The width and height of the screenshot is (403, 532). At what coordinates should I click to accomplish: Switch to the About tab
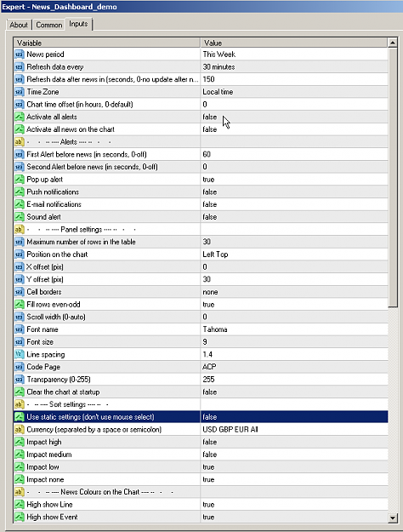(19, 25)
